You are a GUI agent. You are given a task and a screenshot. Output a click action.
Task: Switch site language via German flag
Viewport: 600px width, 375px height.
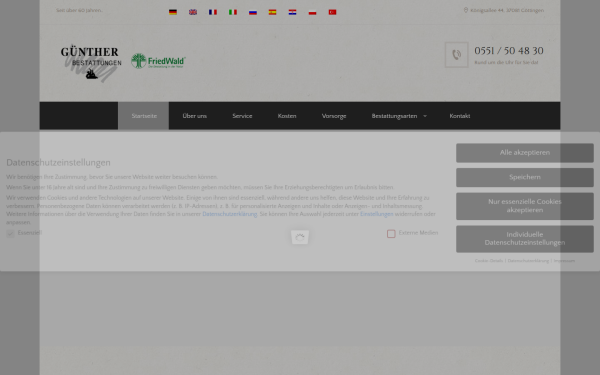click(173, 12)
